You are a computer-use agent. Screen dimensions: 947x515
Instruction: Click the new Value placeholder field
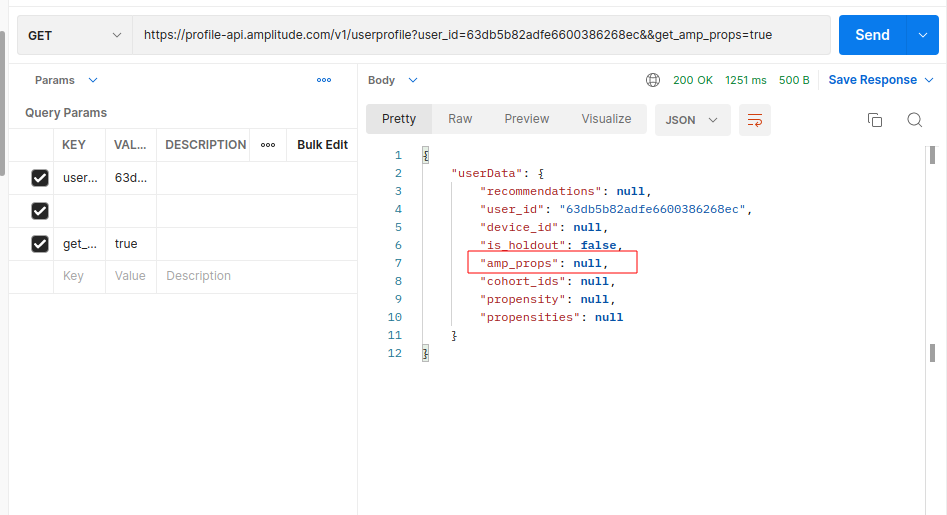(x=130, y=276)
